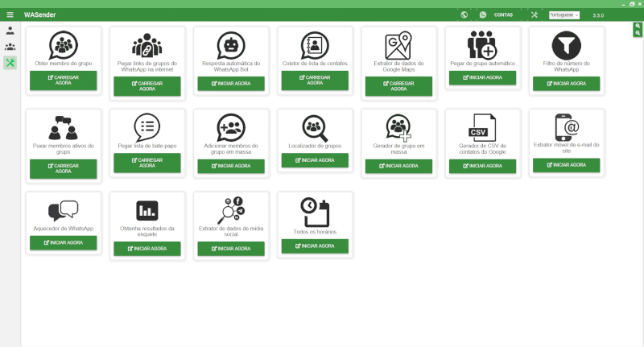The image size is (644, 347).
Task: Click the CSV file generator icon
Action: [482, 128]
